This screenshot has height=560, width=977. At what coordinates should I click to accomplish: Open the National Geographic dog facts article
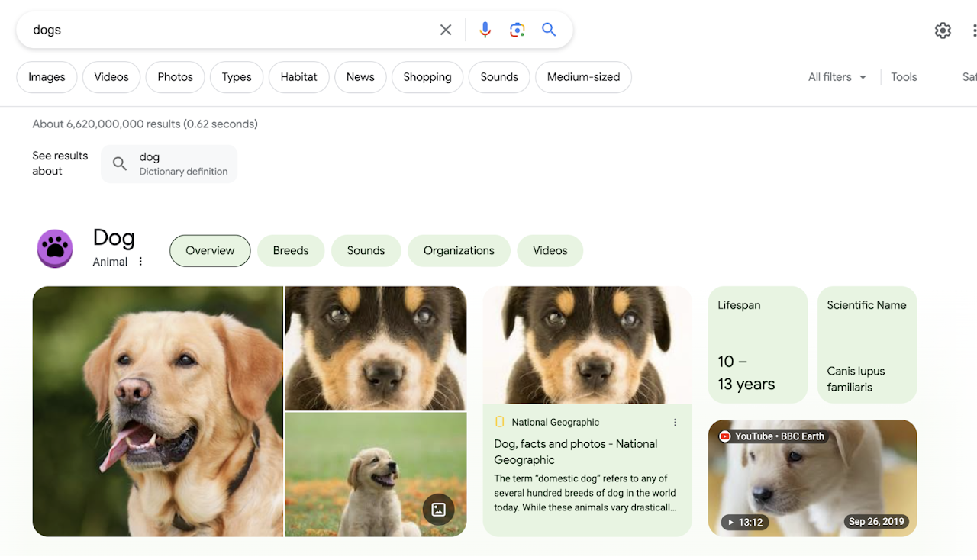click(576, 452)
